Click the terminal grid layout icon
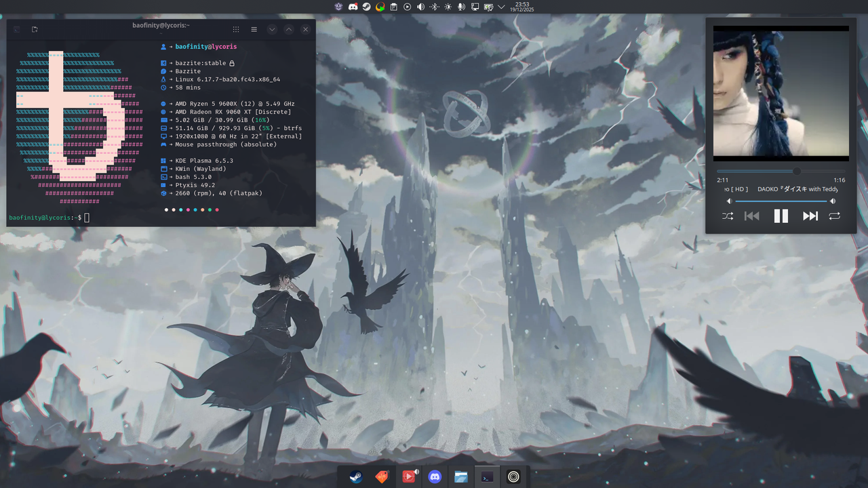The height and width of the screenshot is (488, 868). 236,29
